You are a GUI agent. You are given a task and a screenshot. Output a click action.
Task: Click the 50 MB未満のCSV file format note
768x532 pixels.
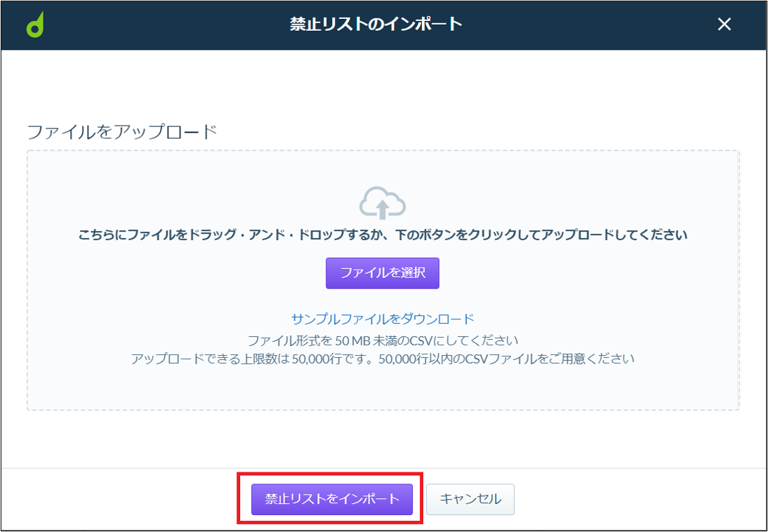[x=383, y=340]
